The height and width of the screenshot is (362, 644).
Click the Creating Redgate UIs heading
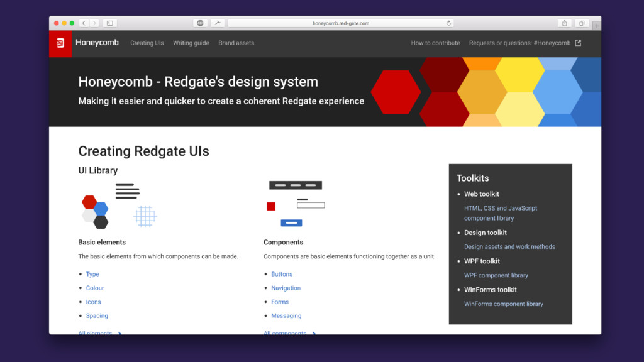144,151
